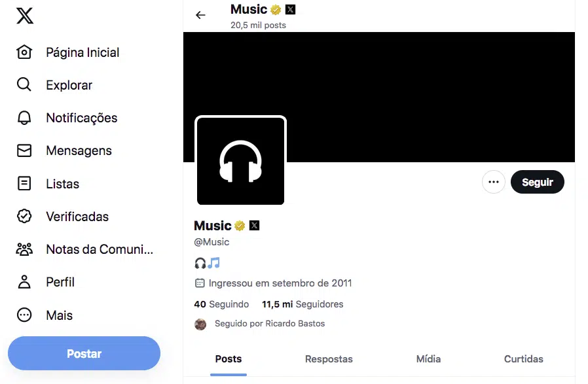View the 11,5 mi Seguidores list

(x=303, y=304)
